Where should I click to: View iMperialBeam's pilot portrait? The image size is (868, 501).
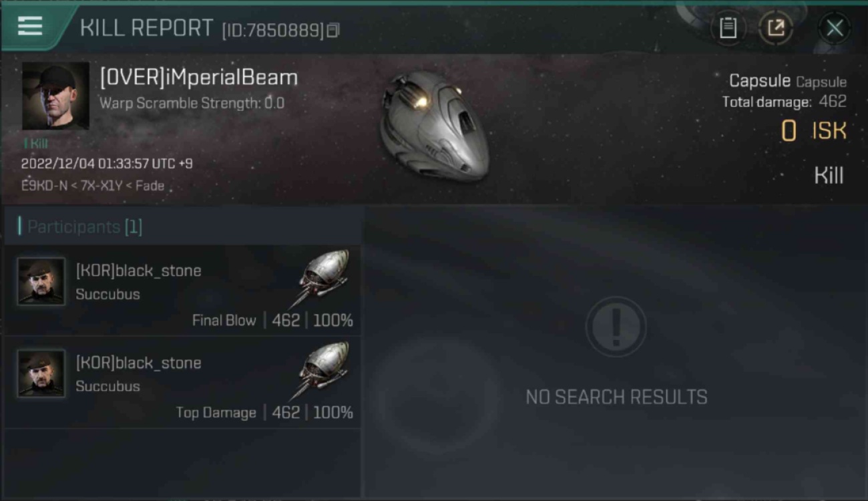[55, 96]
